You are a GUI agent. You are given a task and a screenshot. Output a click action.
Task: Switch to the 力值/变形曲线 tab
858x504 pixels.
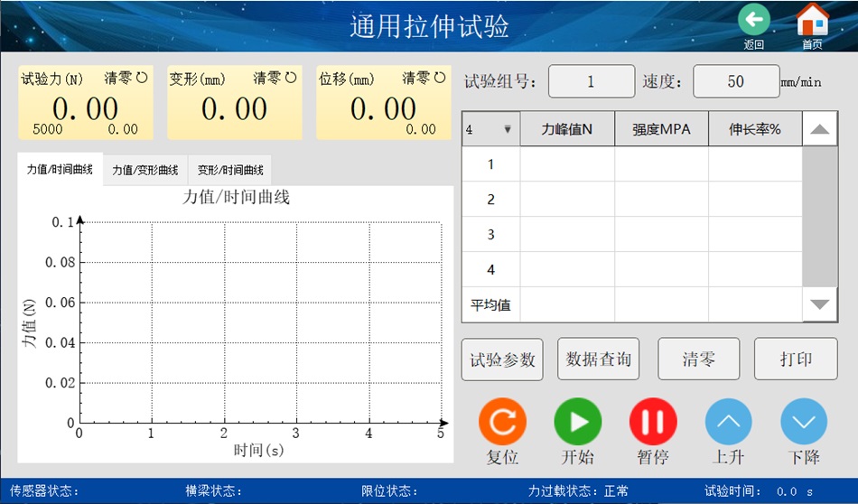coord(145,170)
